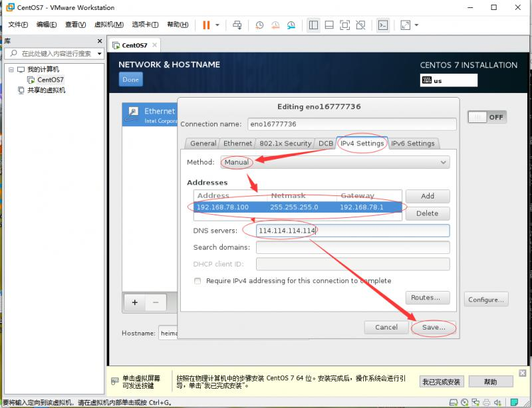Screen dimensions: 532x408
Task: Open the power options arrow next to pause
Action: tap(217, 25)
